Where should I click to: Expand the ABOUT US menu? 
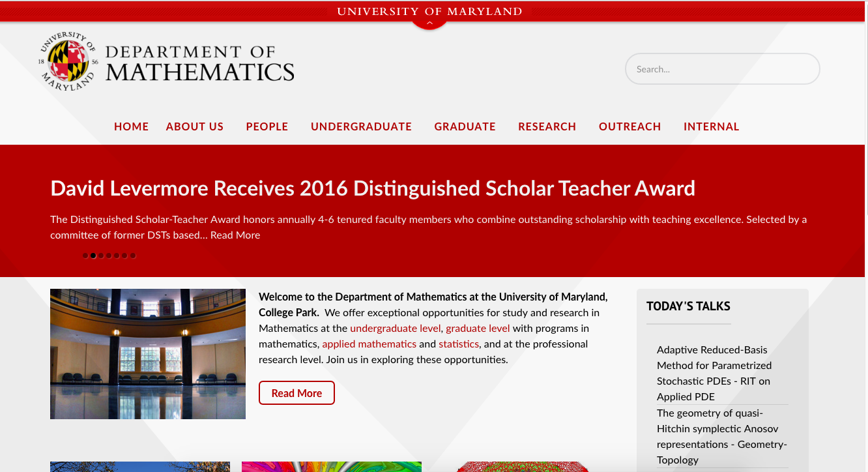click(x=195, y=126)
